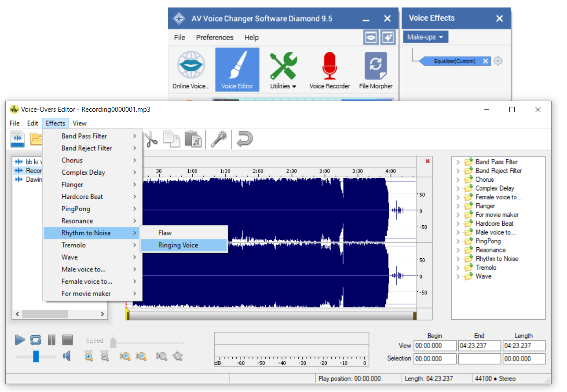Toggle the loop playback button
Image resolution: width=567 pixels, height=392 pixels.
pos(36,340)
